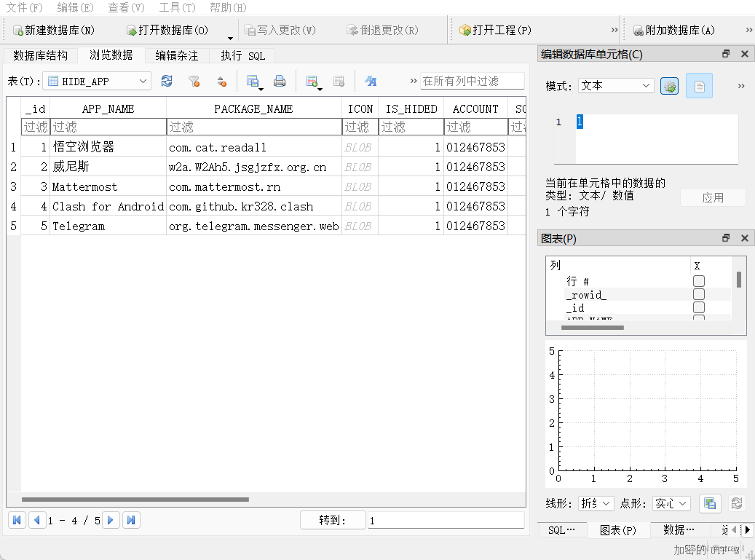This screenshot has width=755, height=560.
Task: Select cell Clash for Android
Action: tap(108, 206)
